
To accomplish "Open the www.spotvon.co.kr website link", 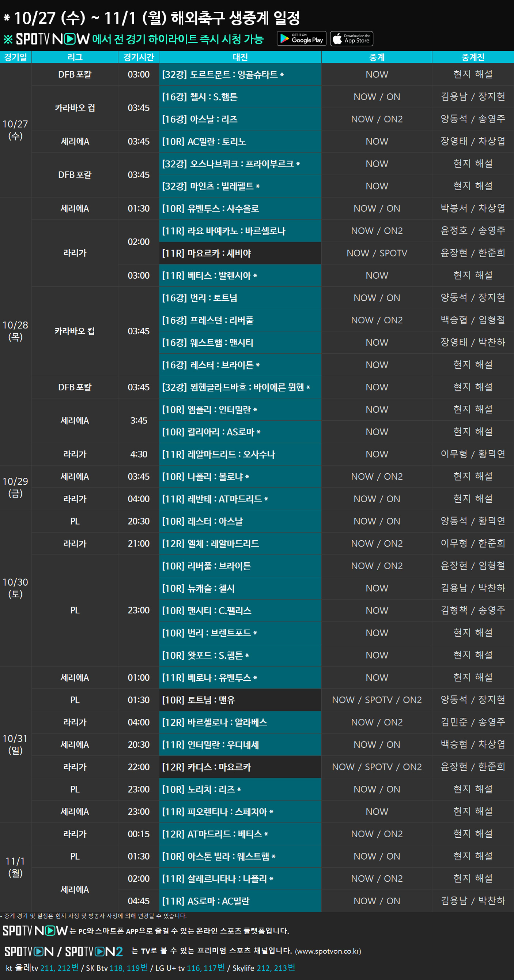I will click(x=328, y=951).
